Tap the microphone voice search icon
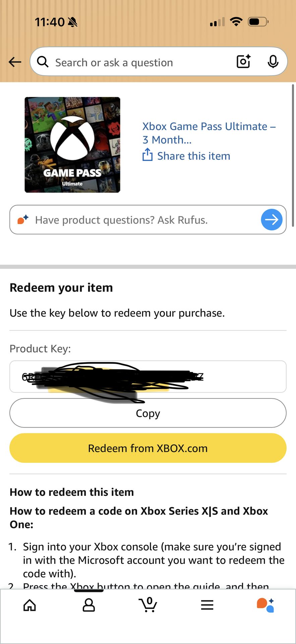This screenshot has height=644, width=296. point(273,61)
